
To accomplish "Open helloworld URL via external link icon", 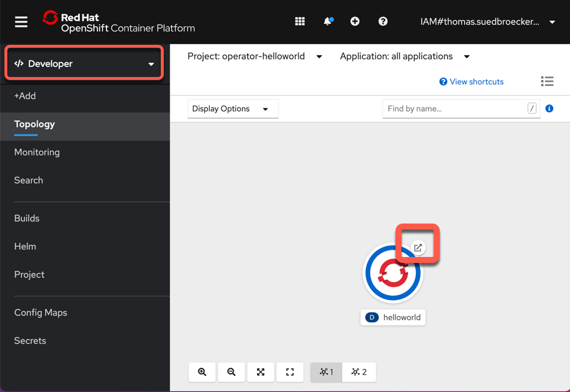I will (x=418, y=247).
